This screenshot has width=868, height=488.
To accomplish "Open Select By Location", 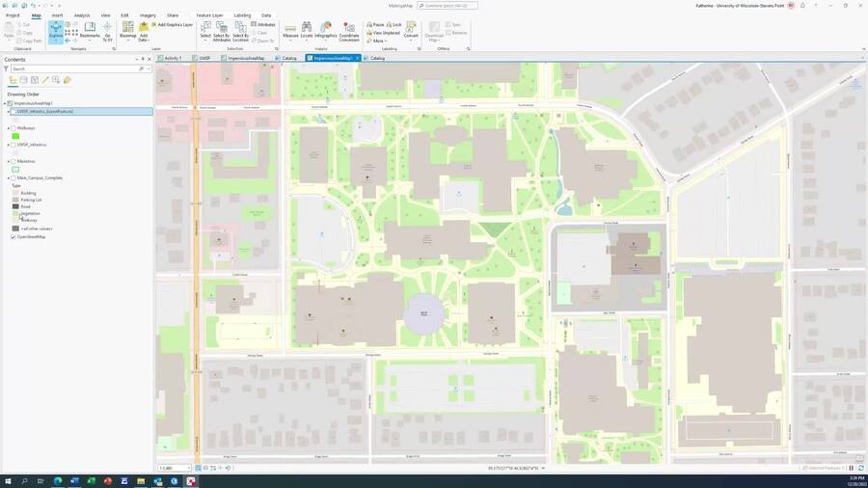I will click(x=241, y=32).
